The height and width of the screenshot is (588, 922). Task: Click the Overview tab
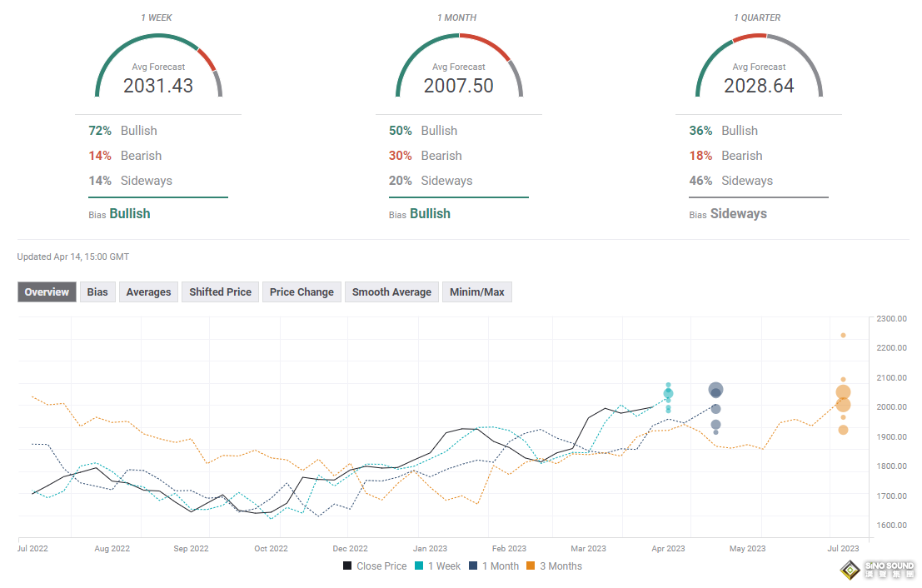point(47,292)
